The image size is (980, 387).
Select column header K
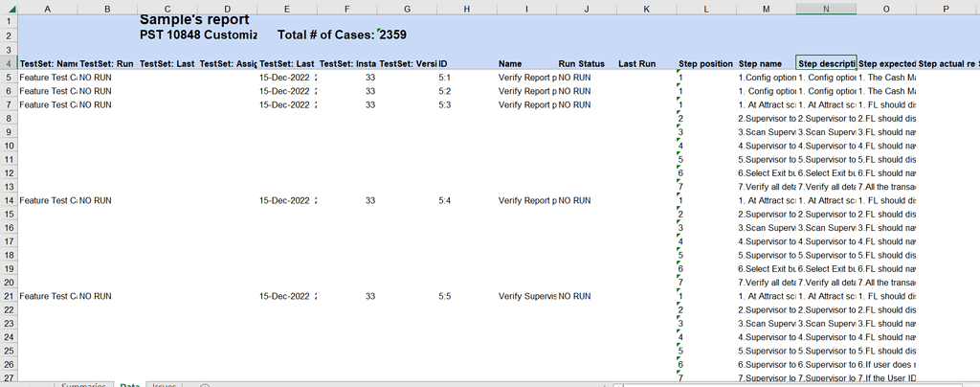pos(646,10)
